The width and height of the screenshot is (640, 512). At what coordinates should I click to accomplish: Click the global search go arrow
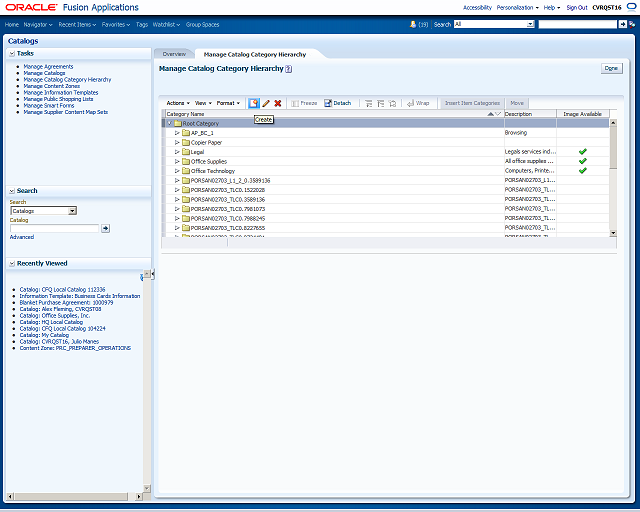(x=622, y=24)
